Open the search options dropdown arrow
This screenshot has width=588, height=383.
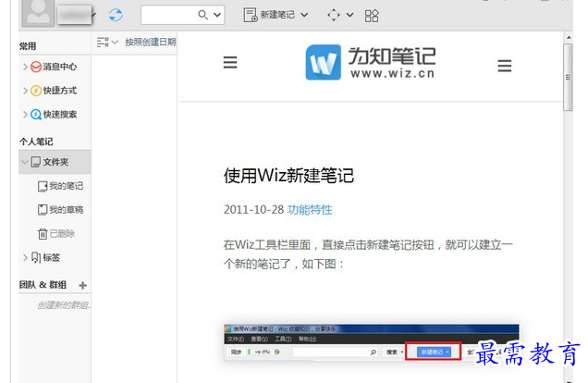pos(217,15)
